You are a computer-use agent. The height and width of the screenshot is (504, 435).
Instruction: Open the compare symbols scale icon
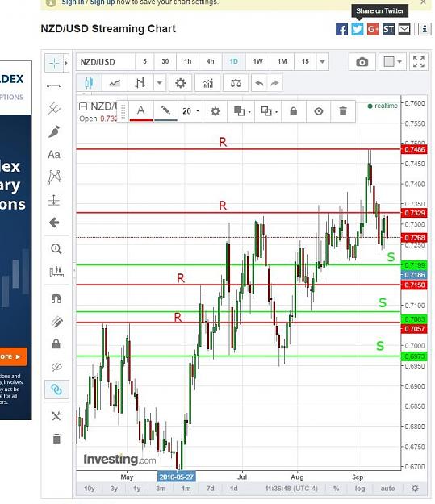[236, 83]
